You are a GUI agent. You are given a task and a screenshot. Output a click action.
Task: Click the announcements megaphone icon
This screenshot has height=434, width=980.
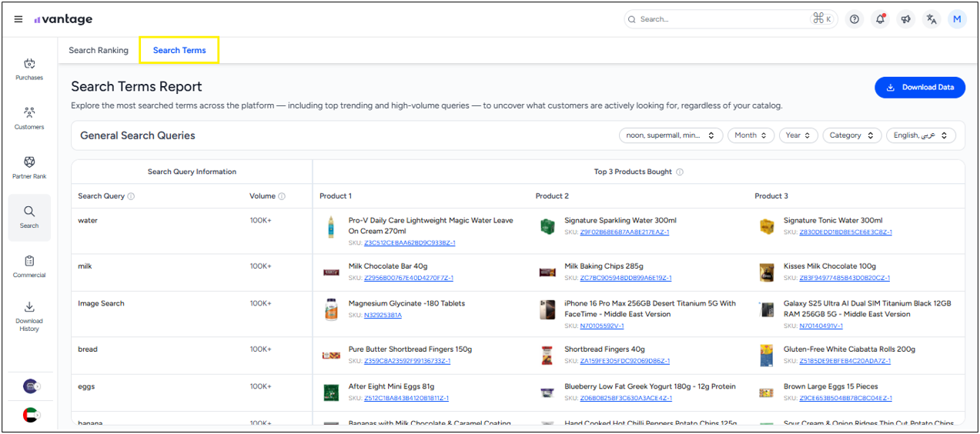[x=906, y=19]
